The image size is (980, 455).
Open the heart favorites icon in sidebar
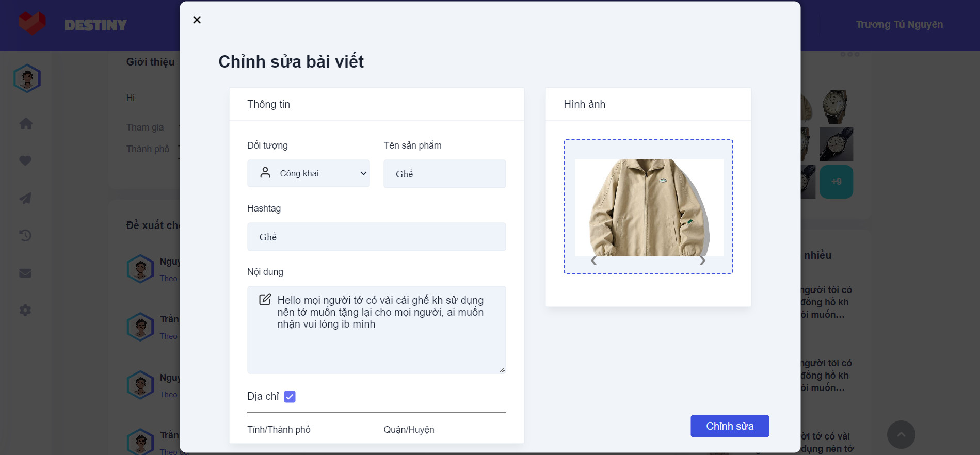pos(25,161)
